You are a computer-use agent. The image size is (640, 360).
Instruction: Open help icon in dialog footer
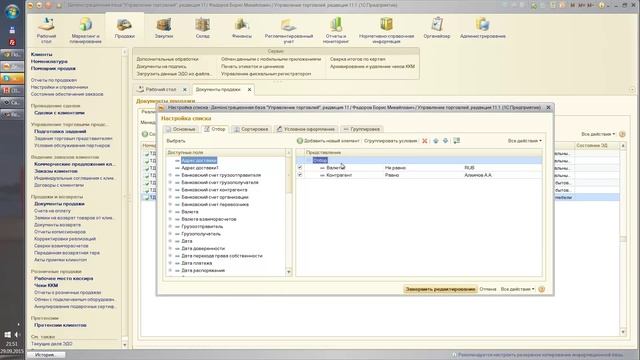[542, 289]
